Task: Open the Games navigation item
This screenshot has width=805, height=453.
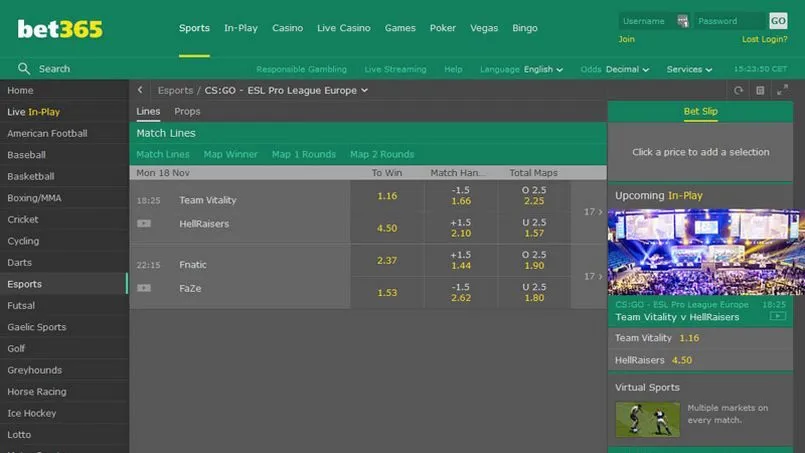Action: coord(400,28)
